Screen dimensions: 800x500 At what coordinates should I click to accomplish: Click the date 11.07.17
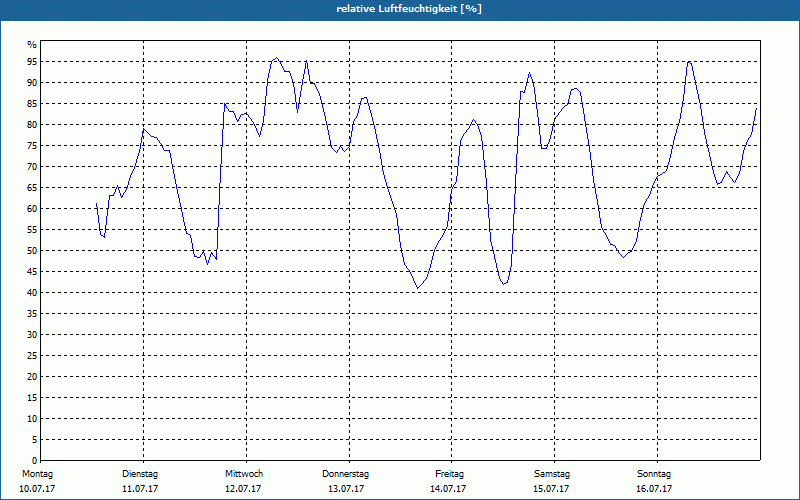[140, 489]
